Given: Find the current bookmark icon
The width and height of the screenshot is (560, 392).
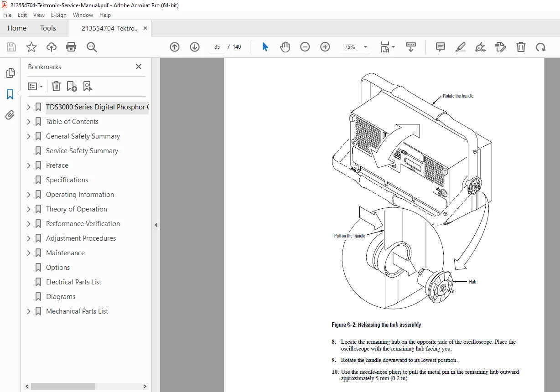Looking at the screenshot, I should [x=88, y=86].
